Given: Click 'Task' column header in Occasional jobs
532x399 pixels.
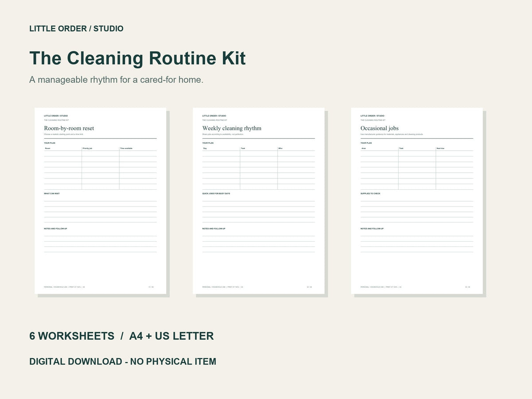Looking at the screenshot, I should tap(401, 149).
